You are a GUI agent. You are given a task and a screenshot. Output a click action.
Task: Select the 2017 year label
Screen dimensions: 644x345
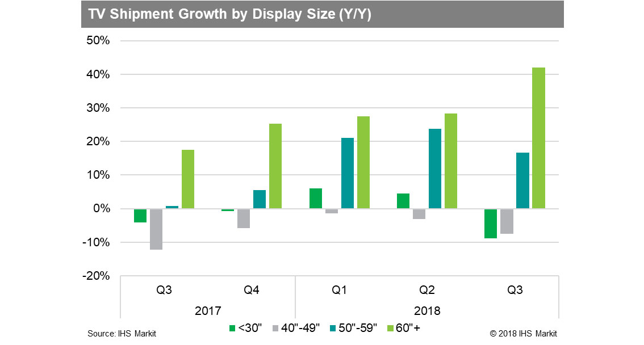[x=208, y=311]
